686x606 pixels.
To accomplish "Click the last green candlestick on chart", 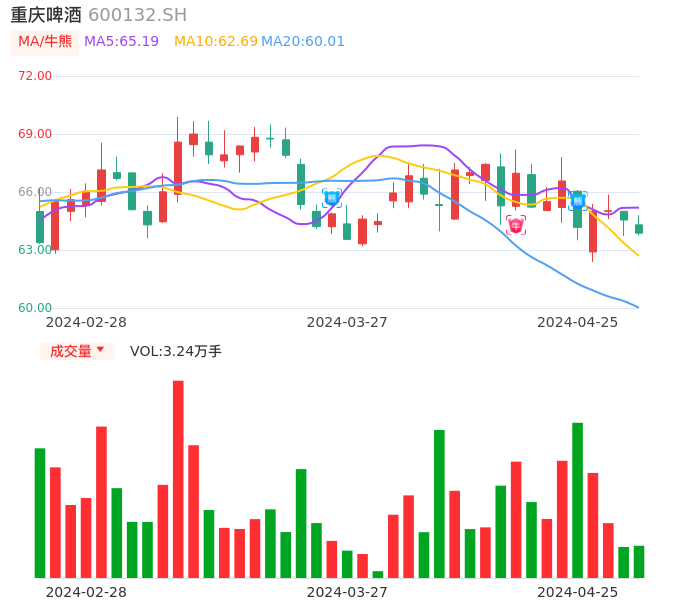I will click(639, 229).
